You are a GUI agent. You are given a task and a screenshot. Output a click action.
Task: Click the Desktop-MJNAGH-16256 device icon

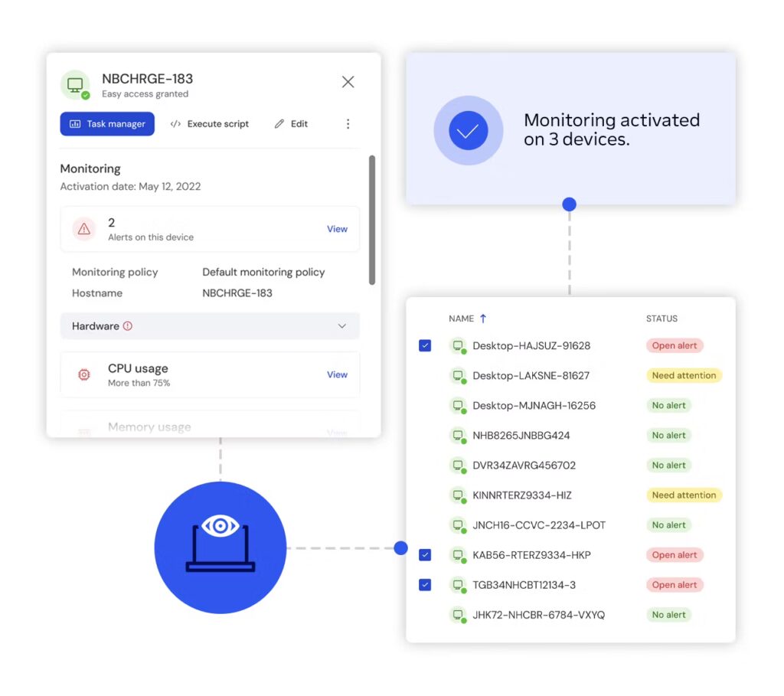tap(458, 406)
